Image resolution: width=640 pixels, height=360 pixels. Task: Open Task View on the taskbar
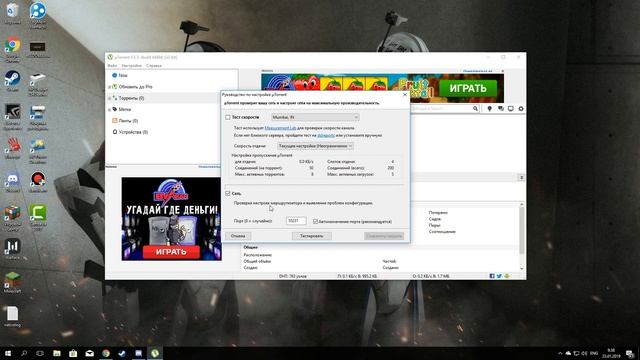(40, 353)
